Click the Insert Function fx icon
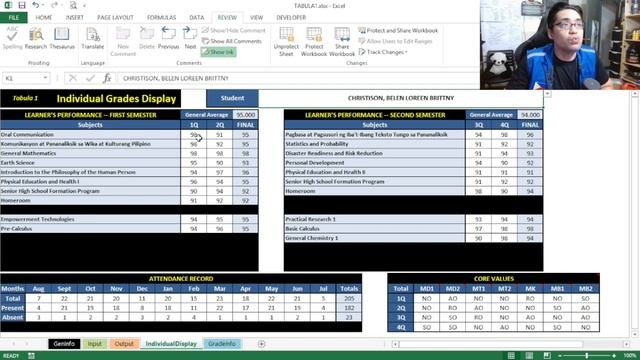This screenshot has height=360, width=640. (x=107, y=78)
